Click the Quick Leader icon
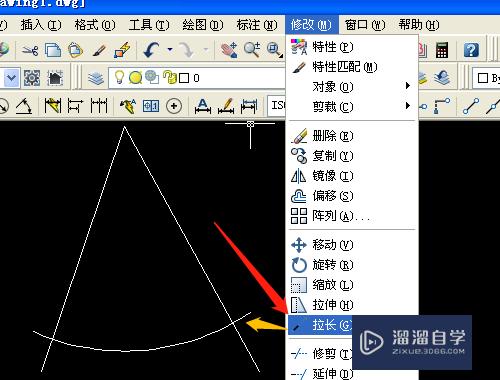500x380 pixels. tap(128, 106)
